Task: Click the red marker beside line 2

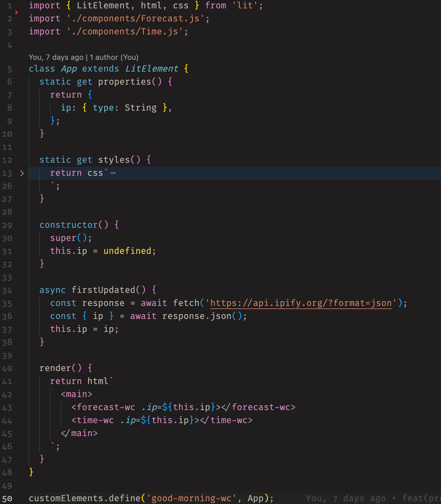Action: 17,12
